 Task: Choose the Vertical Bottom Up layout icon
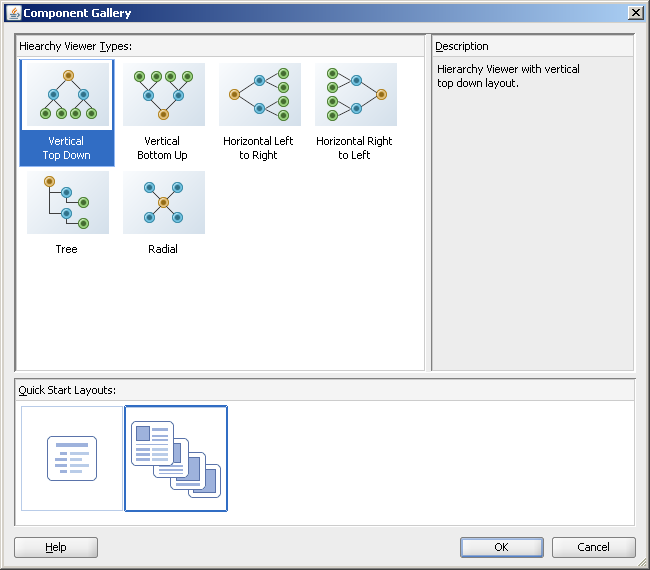164,95
